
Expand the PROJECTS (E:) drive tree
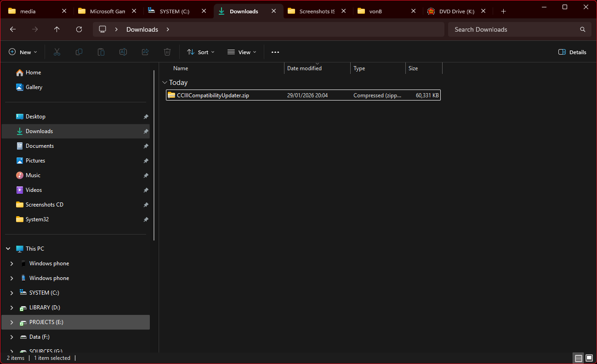point(12,322)
